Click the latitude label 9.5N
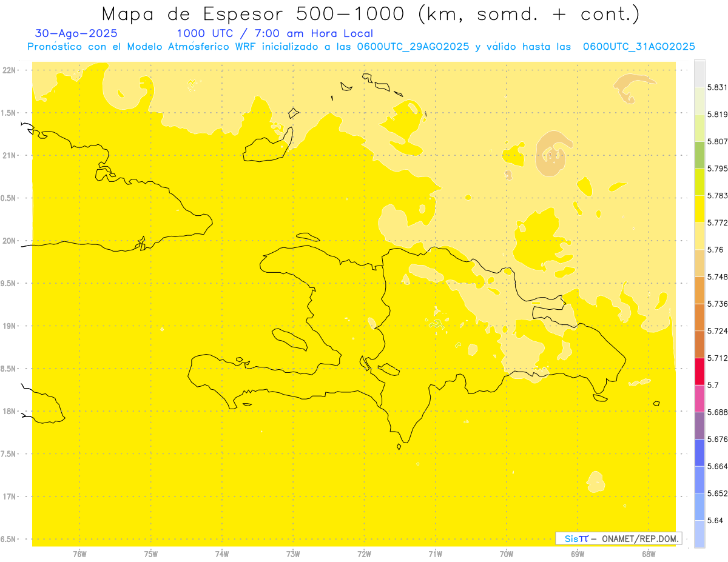Image resolution: width=728 pixels, height=562 pixels. coord(7,283)
